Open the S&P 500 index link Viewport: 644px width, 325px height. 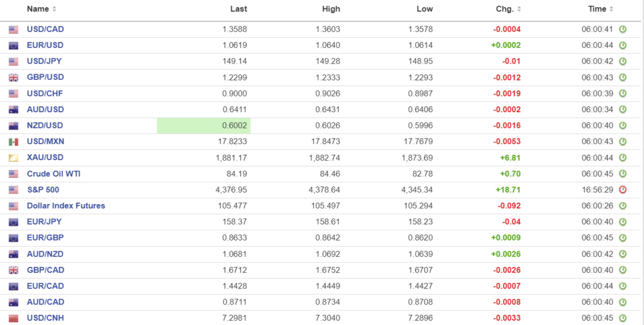[x=43, y=190]
